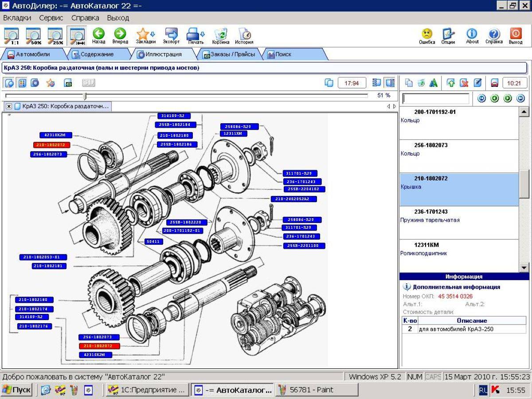Click the 210-1802053-01 part label
Screen dimensions: 532x399
click(x=43, y=257)
